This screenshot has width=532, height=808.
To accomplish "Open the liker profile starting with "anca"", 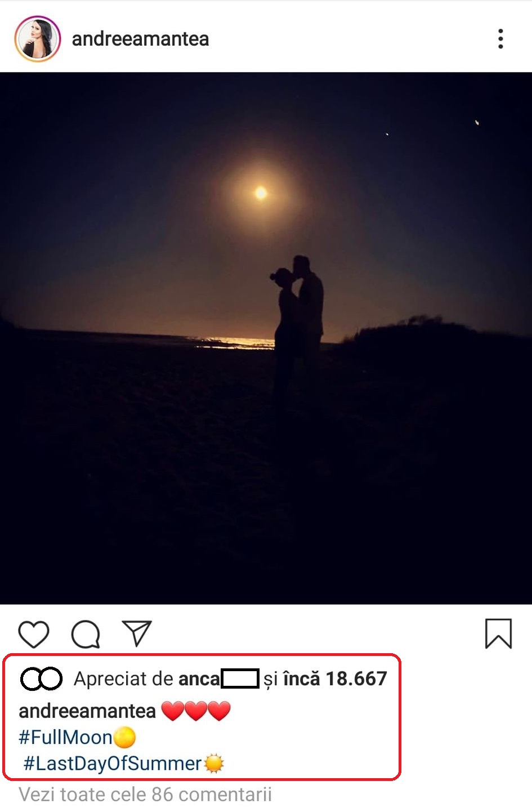I will (218, 678).
